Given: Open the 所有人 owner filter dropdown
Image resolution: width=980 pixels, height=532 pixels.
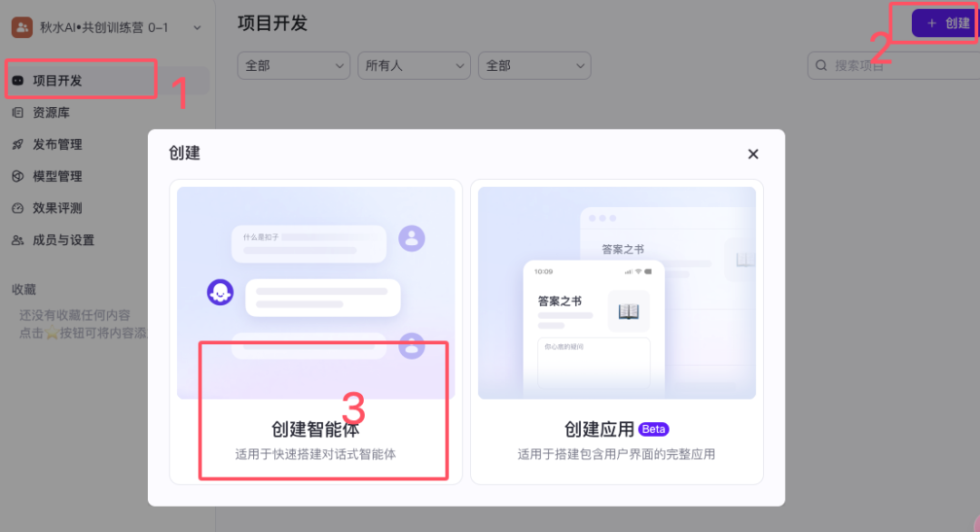Looking at the screenshot, I should click(414, 65).
